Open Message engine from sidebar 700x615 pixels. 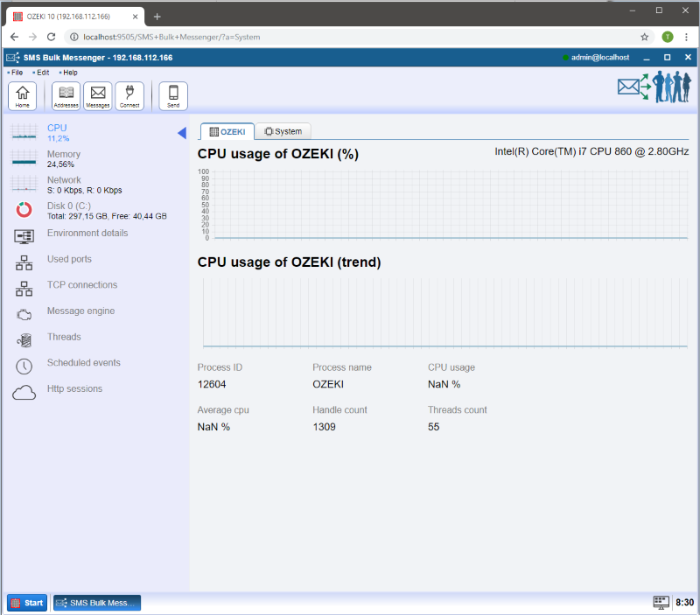(80, 311)
